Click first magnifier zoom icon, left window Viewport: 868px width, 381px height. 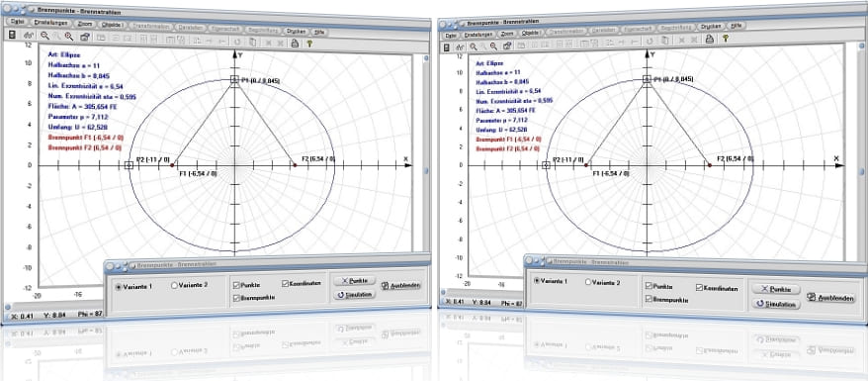click(x=44, y=36)
